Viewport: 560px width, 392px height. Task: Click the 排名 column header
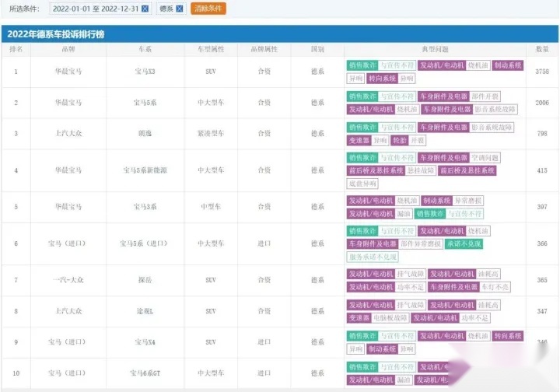point(16,49)
